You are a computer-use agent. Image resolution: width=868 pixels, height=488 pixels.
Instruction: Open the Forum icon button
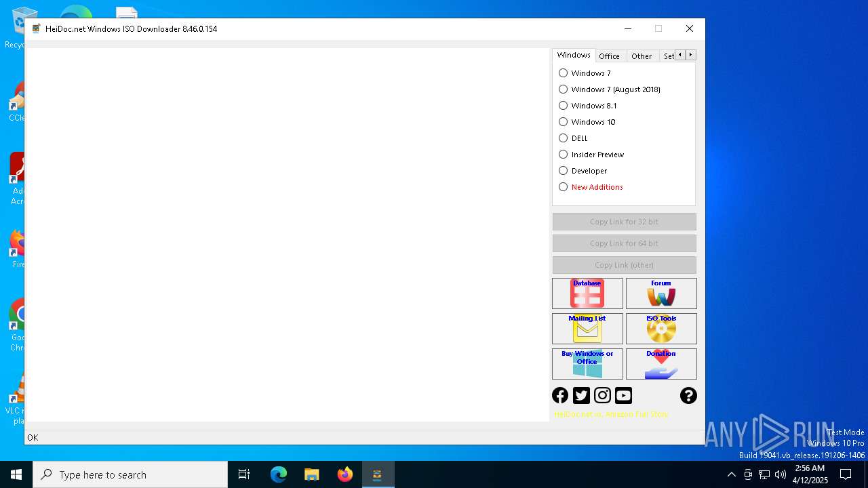661,293
